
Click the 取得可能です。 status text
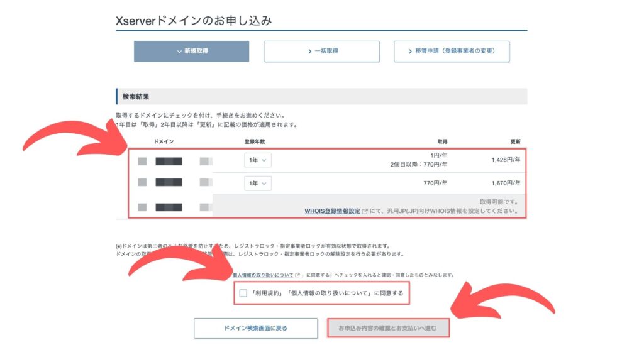(499, 202)
